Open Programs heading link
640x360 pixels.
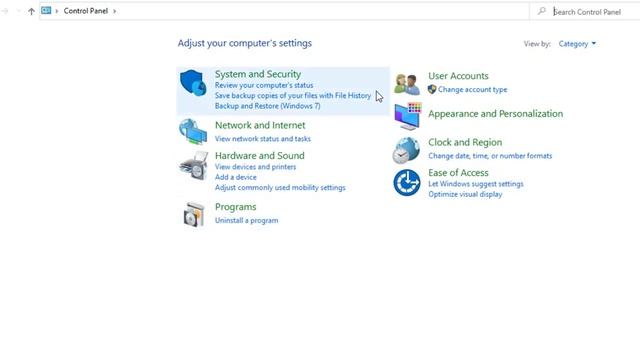[236, 207]
